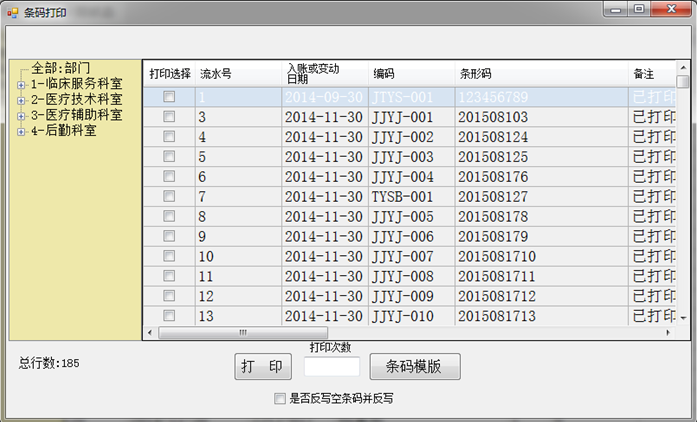
Task: Select code cell JJYJ-010
Action: coord(412,316)
